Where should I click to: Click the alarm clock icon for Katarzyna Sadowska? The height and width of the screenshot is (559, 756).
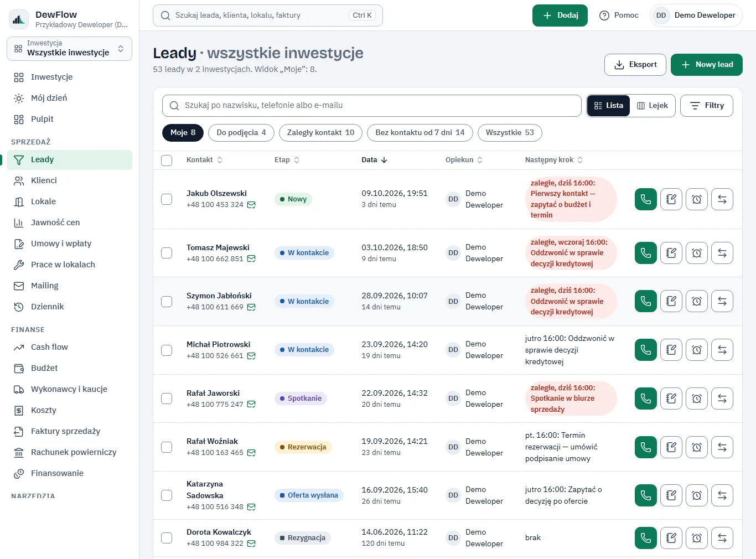[697, 495]
